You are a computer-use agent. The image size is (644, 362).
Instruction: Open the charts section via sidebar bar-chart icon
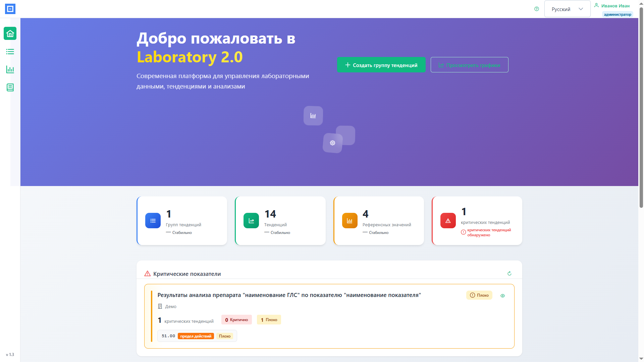[10, 70]
